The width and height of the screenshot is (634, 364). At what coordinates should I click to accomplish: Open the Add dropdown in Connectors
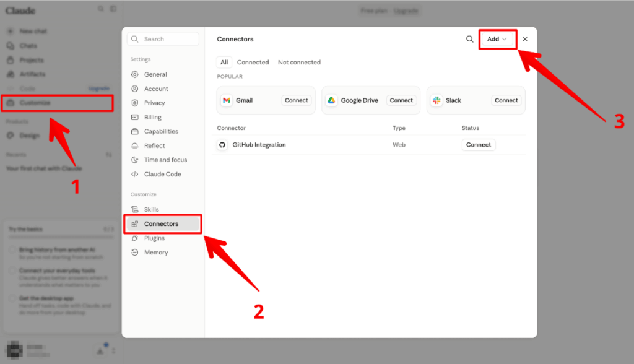497,39
